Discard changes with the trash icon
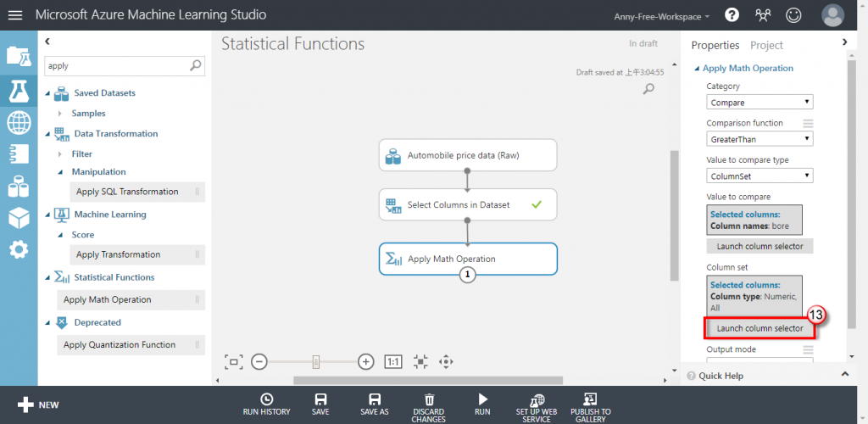Image resolution: width=868 pixels, height=424 pixels. 429,408
